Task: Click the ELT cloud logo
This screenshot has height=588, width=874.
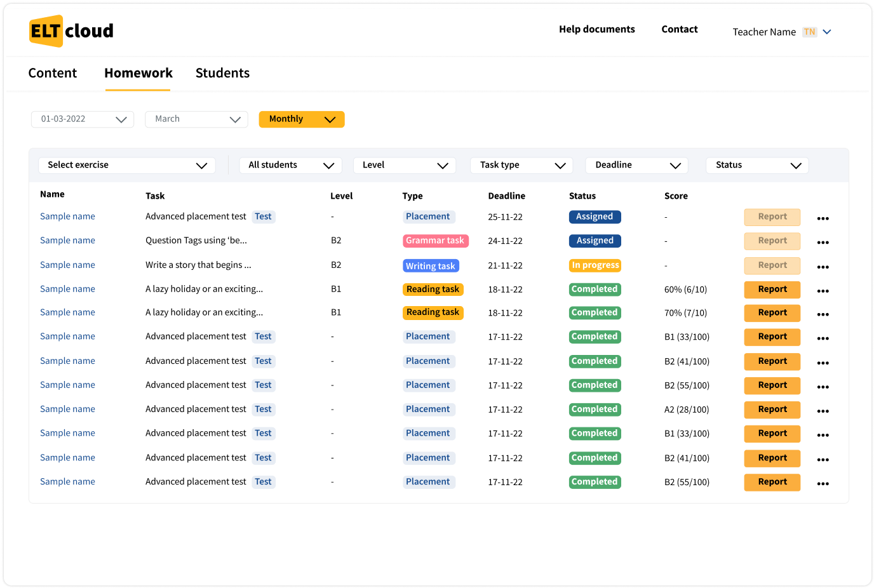Action: (x=71, y=31)
